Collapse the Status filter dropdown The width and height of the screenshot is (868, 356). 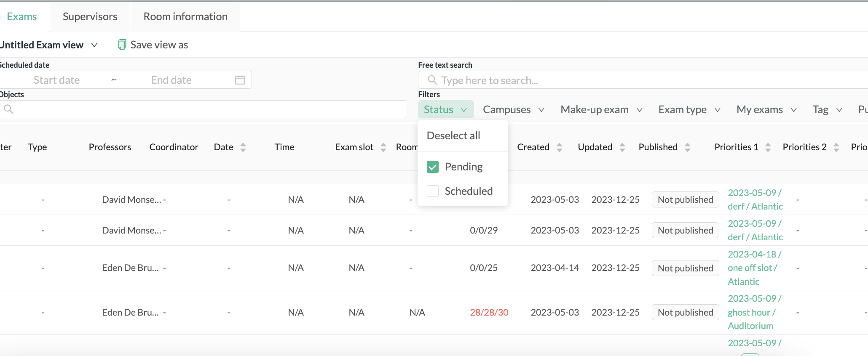[x=446, y=109]
